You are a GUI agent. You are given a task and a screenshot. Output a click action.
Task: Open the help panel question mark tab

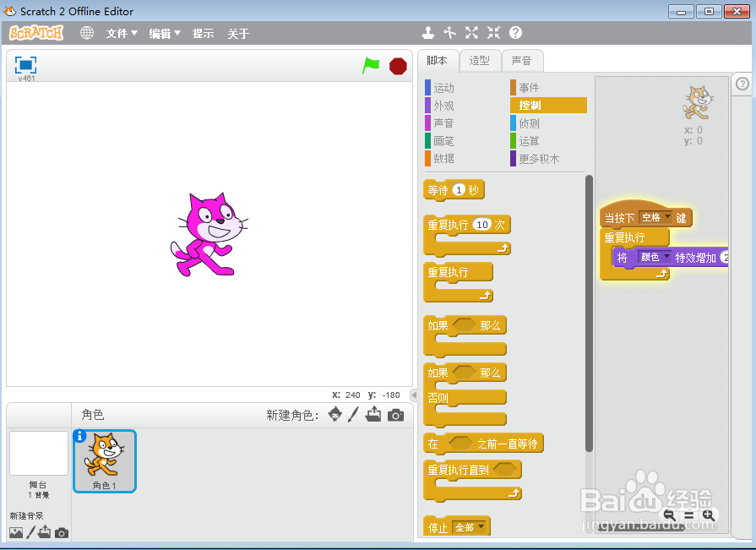coord(742,84)
